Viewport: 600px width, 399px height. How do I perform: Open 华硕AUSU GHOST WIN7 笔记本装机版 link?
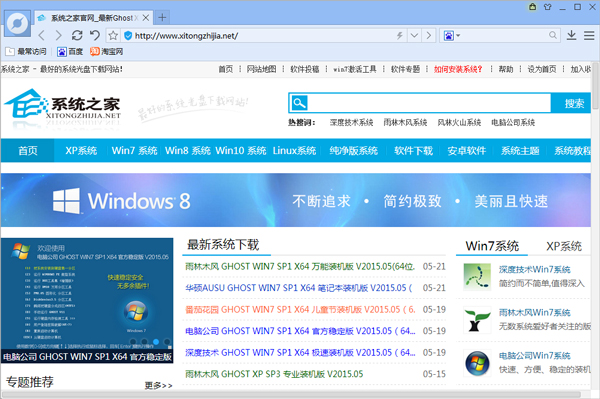point(298,288)
